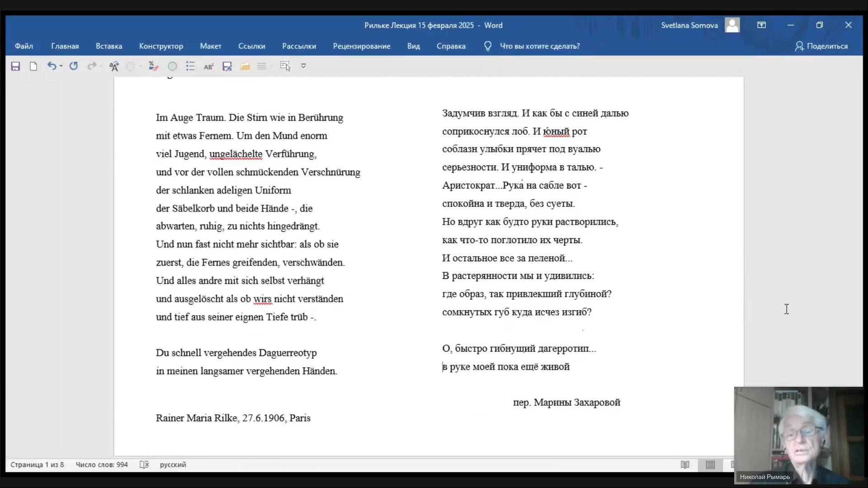
Task: Switch to the Рецензирование tab
Action: pos(361,46)
